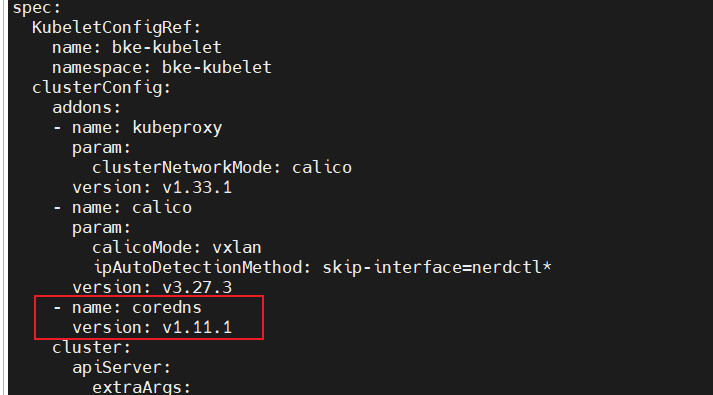Viewport: 713px width, 395px height.
Task: Click the calico addon name line
Action: click(x=123, y=208)
